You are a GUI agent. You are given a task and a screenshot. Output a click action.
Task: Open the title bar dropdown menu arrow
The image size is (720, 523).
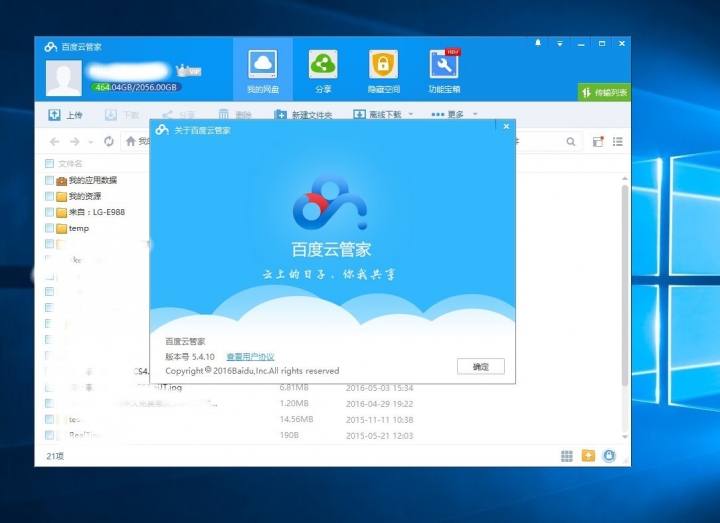pos(560,44)
